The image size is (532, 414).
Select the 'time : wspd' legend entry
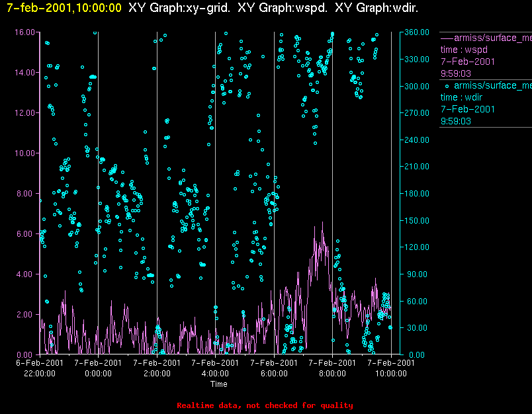[464, 50]
